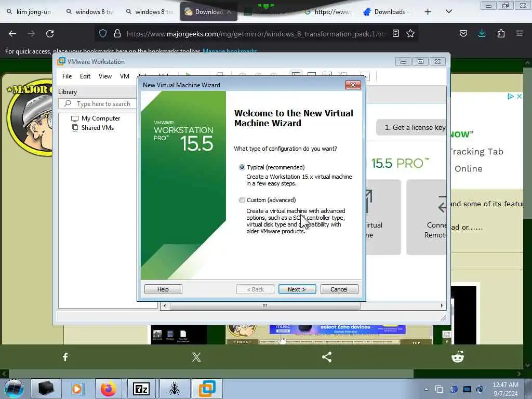Screen dimensions: 532x399
Task: Click the Next > button in the wizard
Action: [297, 289]
